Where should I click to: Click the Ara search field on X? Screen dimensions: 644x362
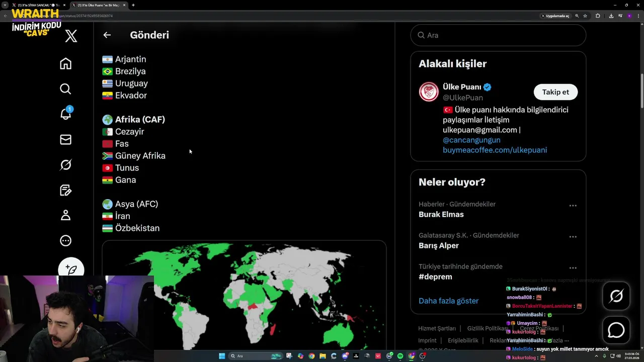point(498,35)
